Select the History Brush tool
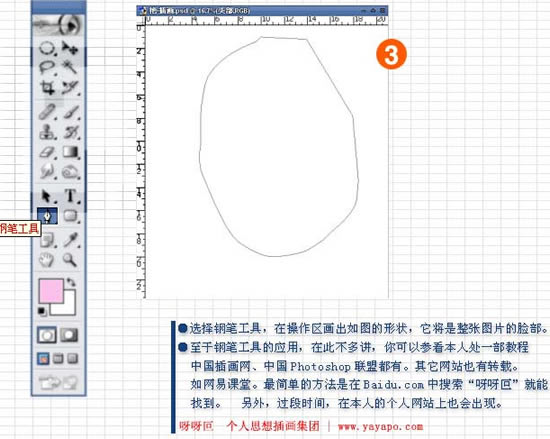550x439 pixels. (x=71, y=132)
